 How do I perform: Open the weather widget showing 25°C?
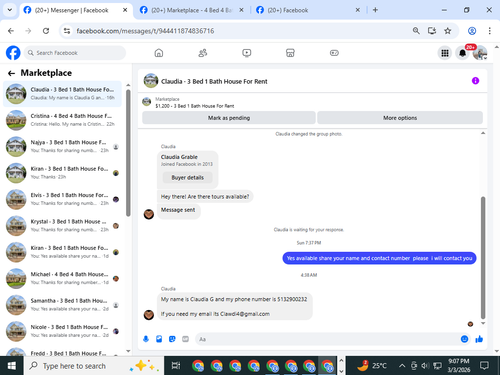[372, 366]
